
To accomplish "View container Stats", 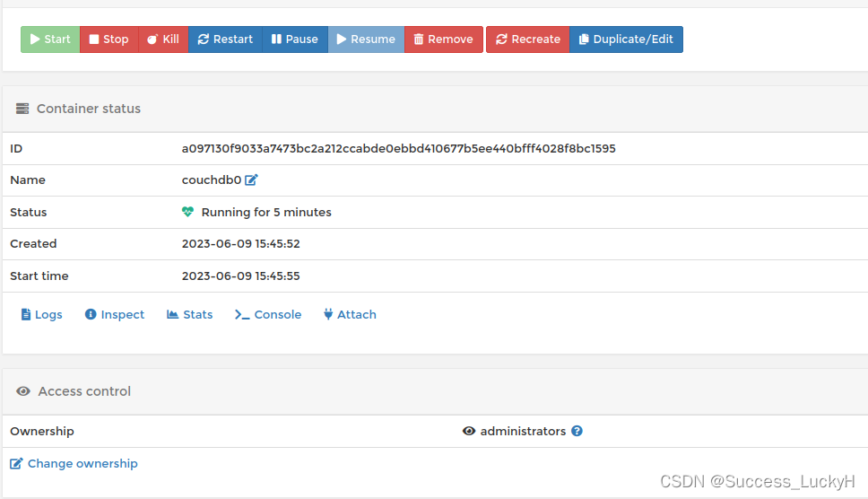I will point(190,315).
